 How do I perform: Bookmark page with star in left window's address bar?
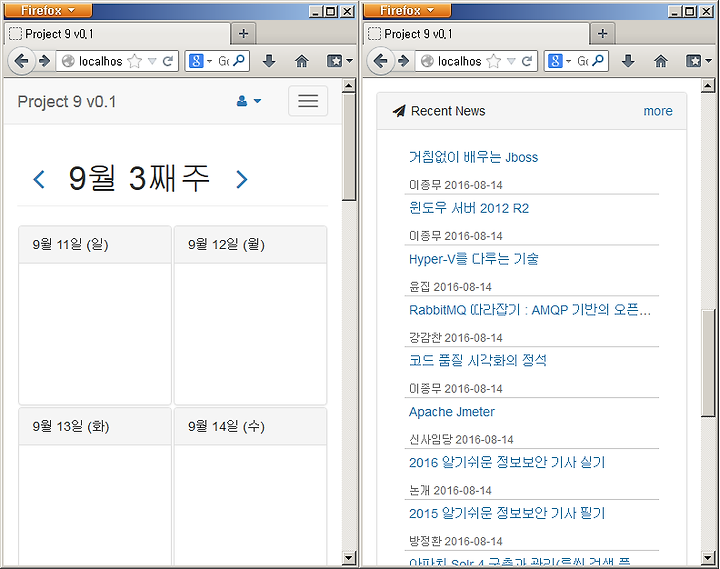point(134,61)
